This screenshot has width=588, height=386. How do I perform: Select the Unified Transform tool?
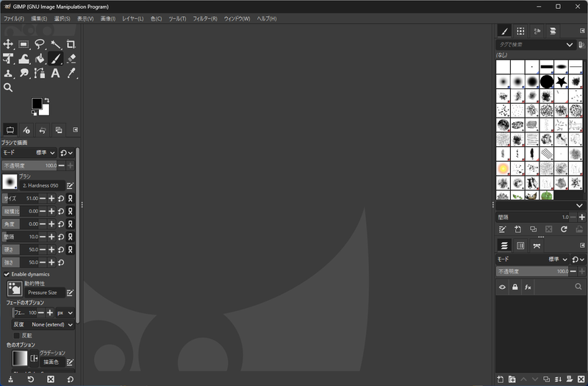coord(8,59)
